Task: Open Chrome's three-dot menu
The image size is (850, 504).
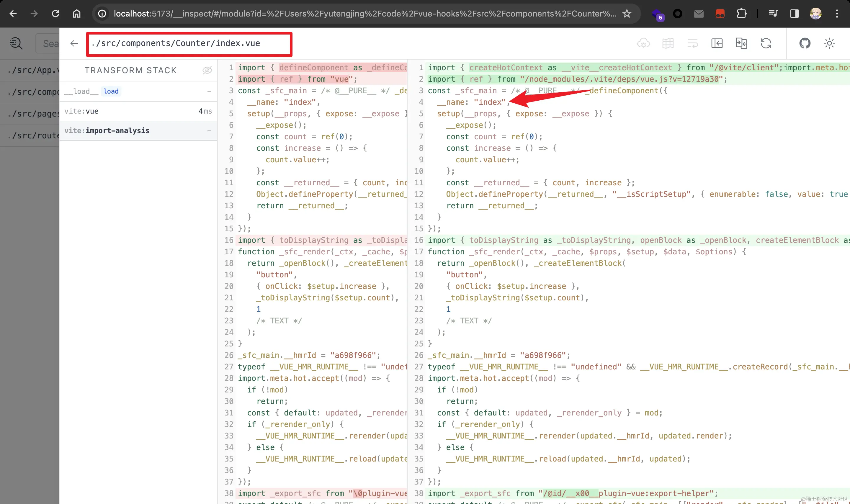Action: point(837,14)
